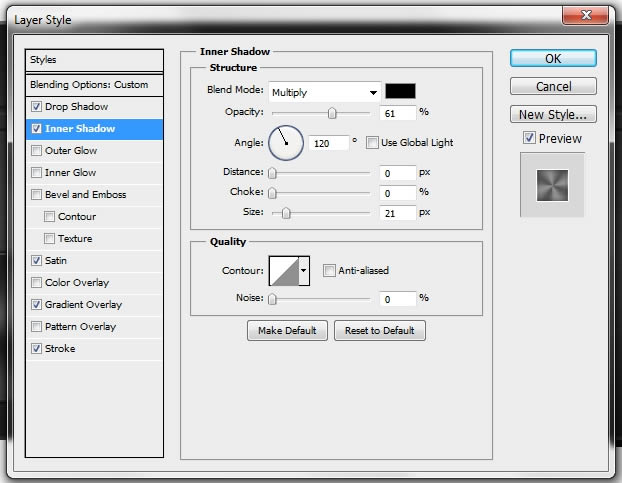
Task: Click the Cancel button
Action: [x=553, y=86]
